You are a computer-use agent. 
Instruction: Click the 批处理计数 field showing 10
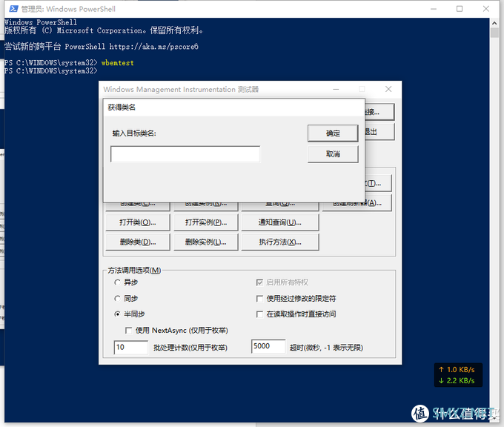tap(131, 347)
